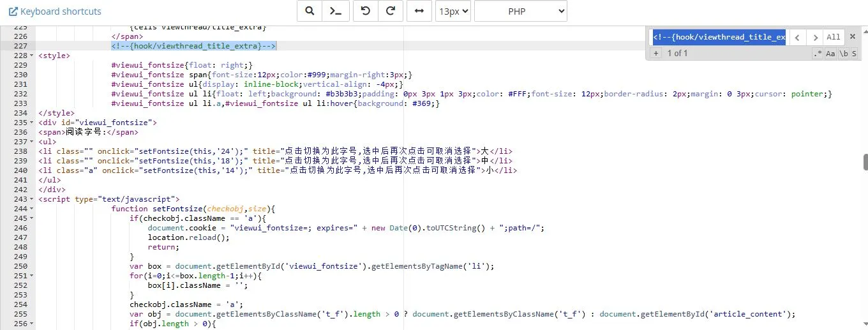Click the '1 of 1' match counter
Screen dimensions: 868x330
click(x=677, y=54)
